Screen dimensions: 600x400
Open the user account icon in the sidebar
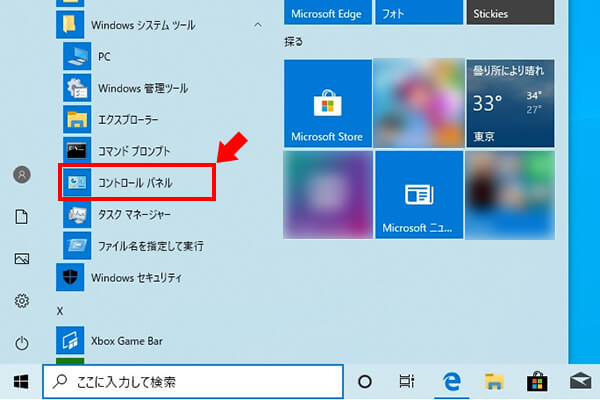click(x=22, y=175)
